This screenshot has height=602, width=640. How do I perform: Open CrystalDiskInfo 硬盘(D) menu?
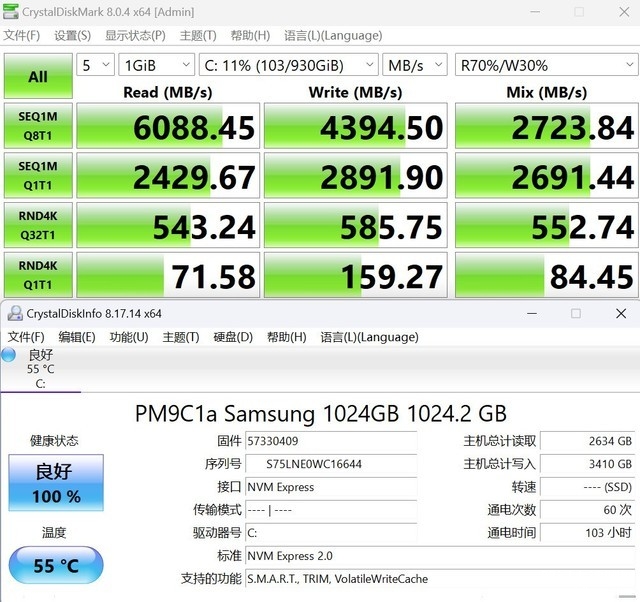pyautogui.click(x=233, y=337)
